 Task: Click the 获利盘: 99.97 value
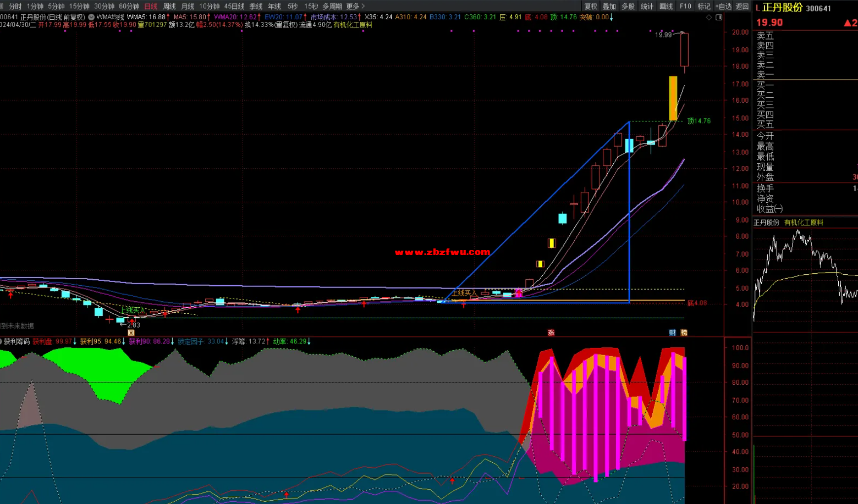click(x=54, y=341)
